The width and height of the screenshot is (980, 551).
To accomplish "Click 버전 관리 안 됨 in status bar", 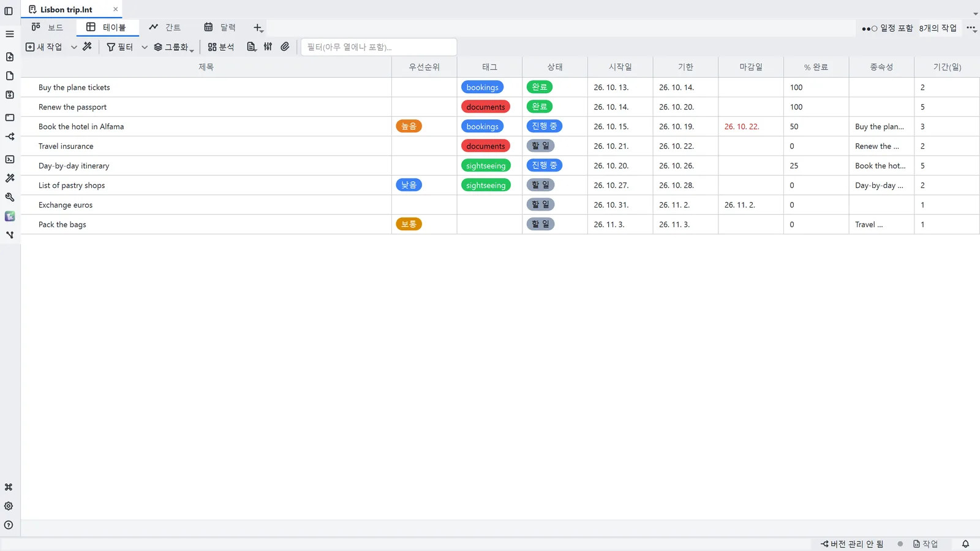I will tap(852, 544).
